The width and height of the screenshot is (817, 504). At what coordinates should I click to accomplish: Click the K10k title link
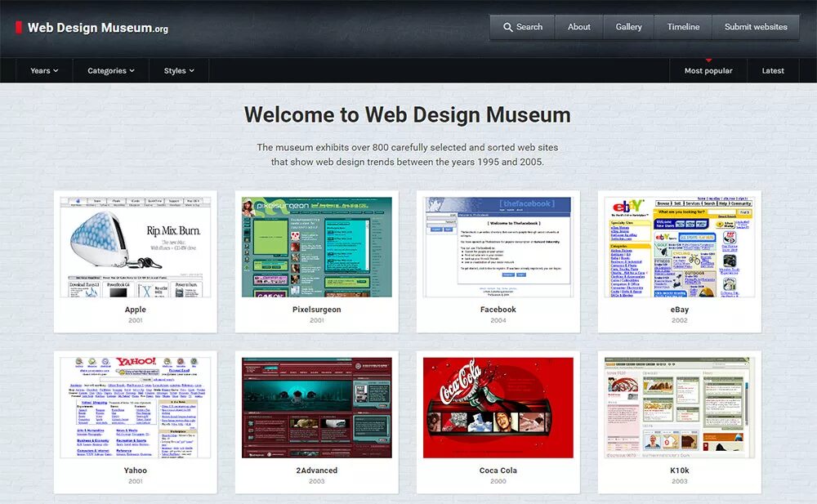(x=680, y=471)
